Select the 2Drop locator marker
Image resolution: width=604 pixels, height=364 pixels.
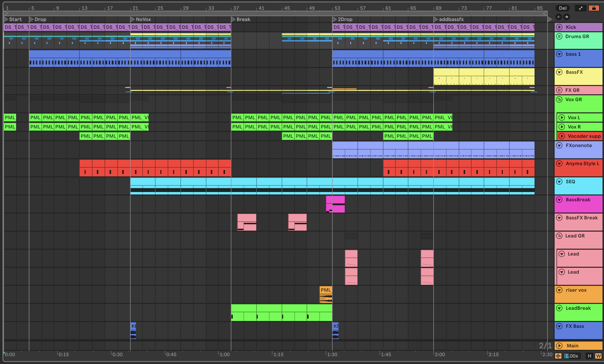[334, 19]
